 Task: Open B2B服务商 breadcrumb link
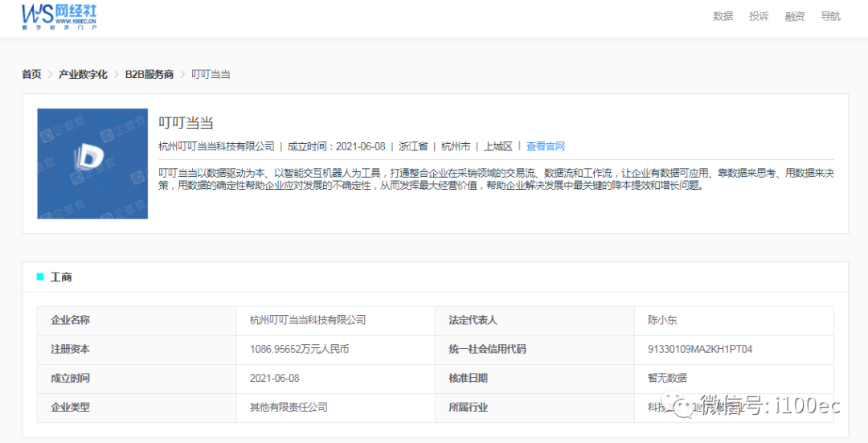pos(149,74)
